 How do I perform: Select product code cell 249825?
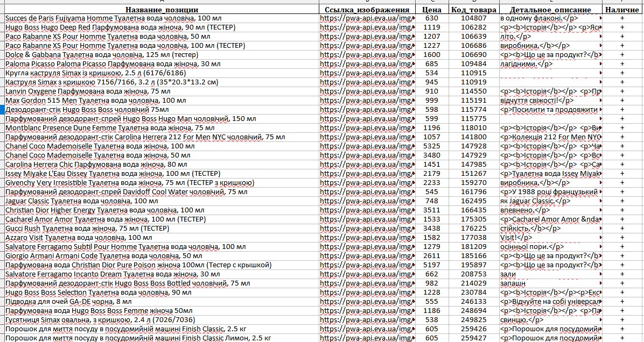click(x=473, y=320)
